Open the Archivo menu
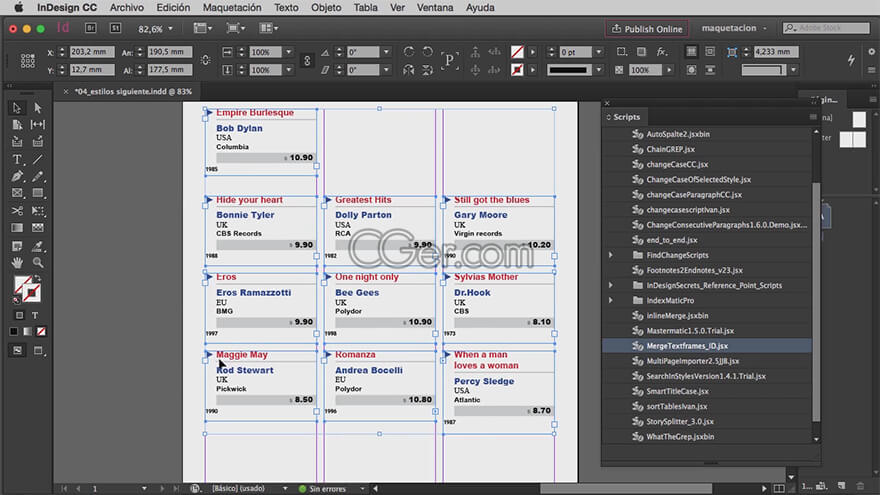Image resolution: width=880 pixels, height=495 pixels. (127, 8)
